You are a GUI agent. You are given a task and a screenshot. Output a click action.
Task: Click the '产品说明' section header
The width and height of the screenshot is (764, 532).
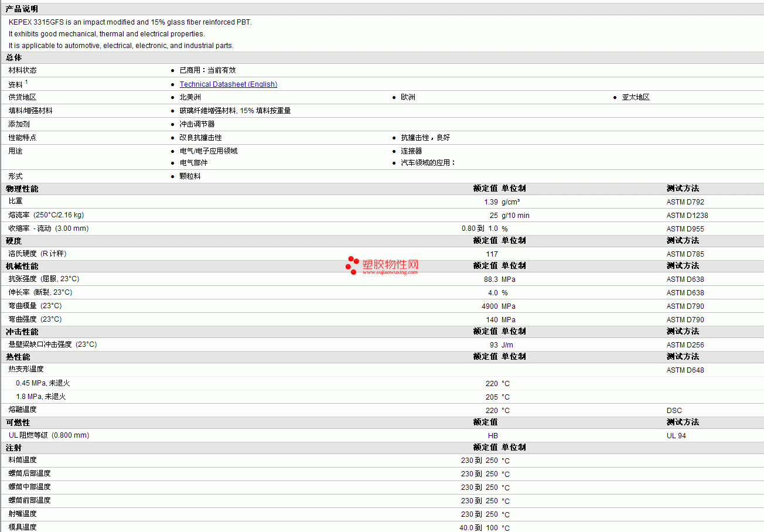[22, 9]
